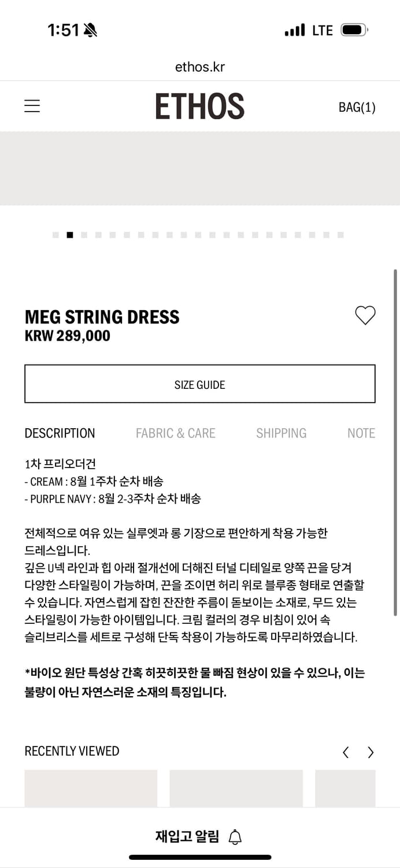Select the first carousel dot indicator
The image size is (400, 868).
pos(55,235)
